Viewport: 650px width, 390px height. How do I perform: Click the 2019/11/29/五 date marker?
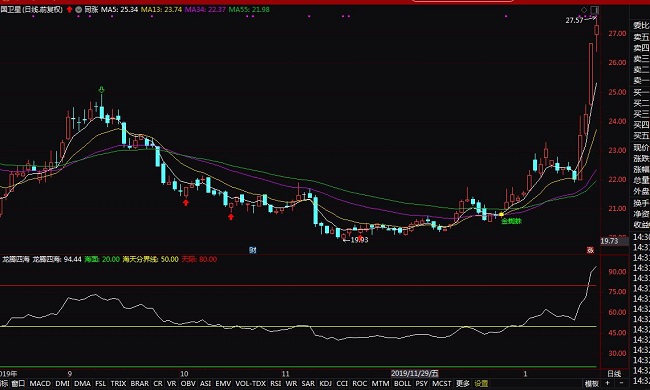click(x=415, y=373)
